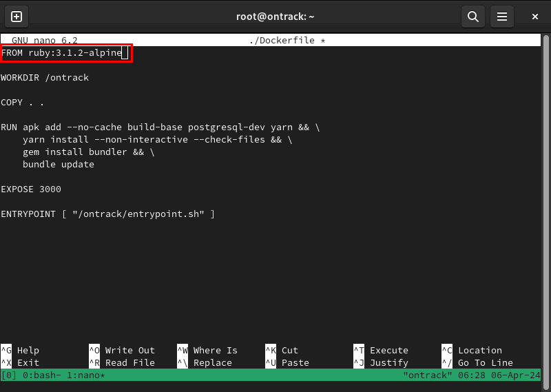Screen dimensions: 551x392
Task: Click the ^K Cut shortcut
Action: (282, 351)
